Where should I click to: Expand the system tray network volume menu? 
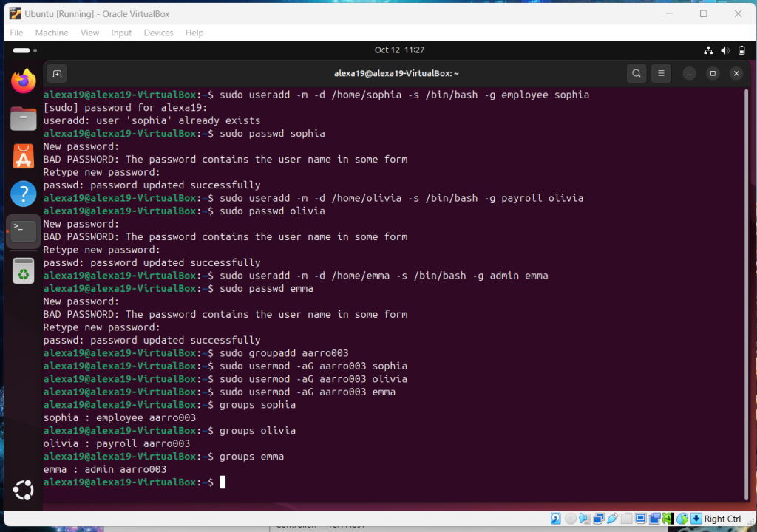pyautogui.click(x=724, y=50)
